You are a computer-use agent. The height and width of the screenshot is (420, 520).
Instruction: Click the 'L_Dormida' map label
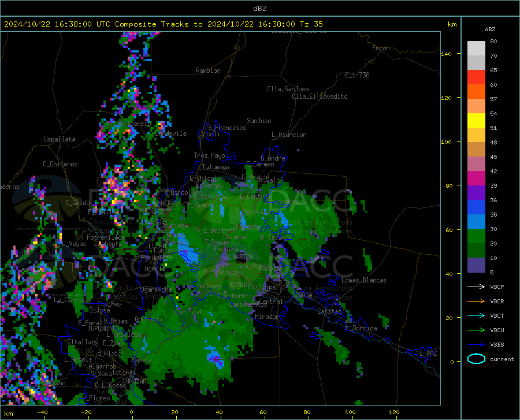[x=361, y=328]
